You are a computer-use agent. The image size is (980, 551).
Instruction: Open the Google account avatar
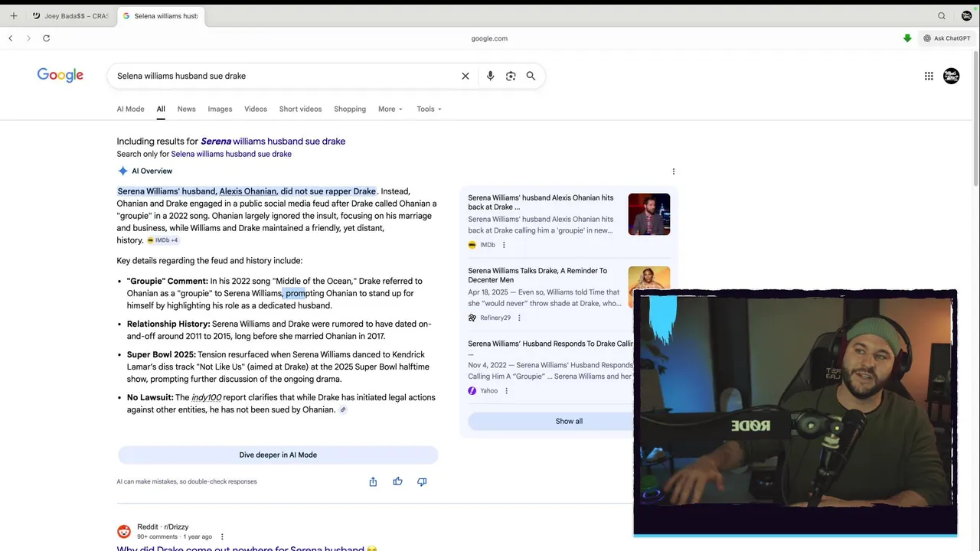[x=951, y=76]
